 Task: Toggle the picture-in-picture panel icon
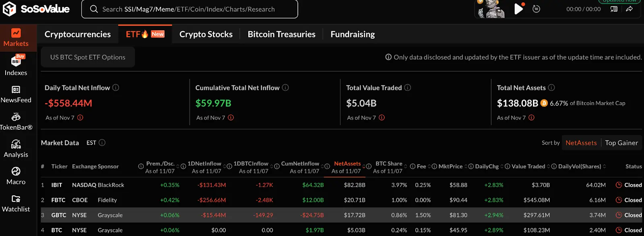(x=614, y=9)
